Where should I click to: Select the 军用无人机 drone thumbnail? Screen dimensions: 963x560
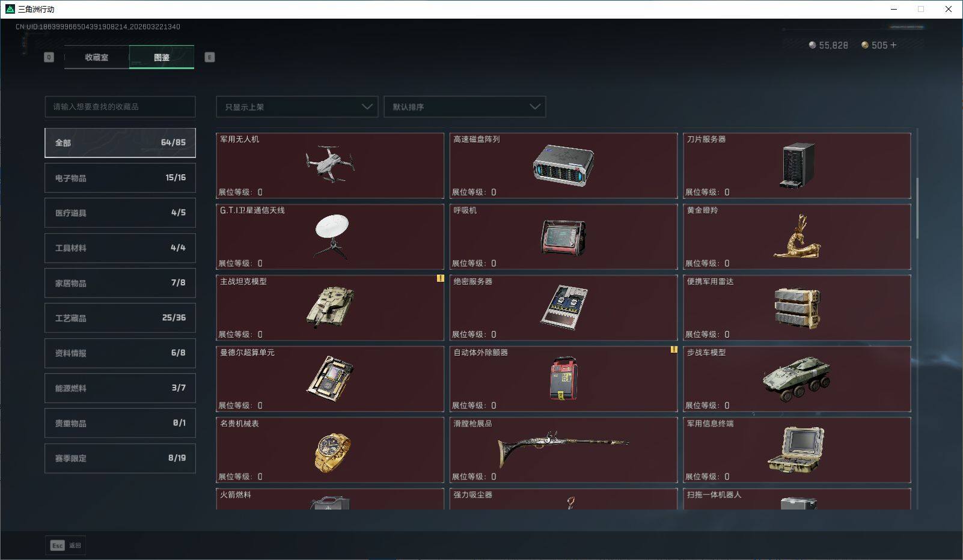(330, 166)
